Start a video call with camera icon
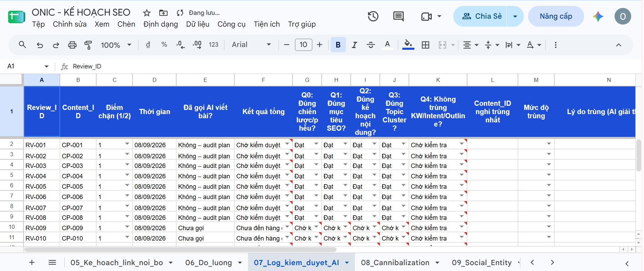Viewport: 644px width, 271px height. [427, 16]
